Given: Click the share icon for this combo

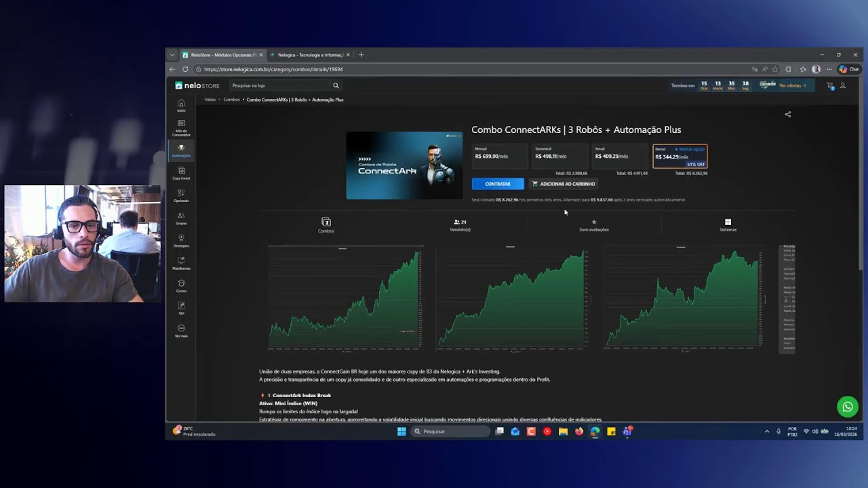Looking at the screenshot, I should [787, 114].
